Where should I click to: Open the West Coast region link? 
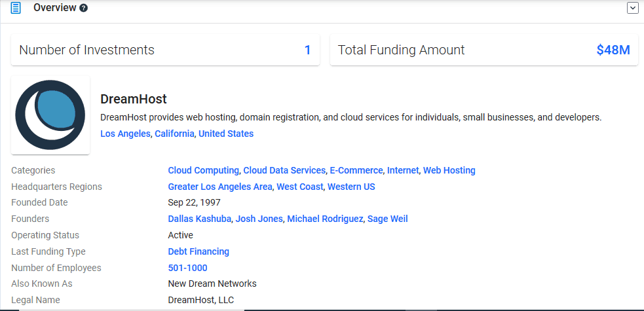[x=300, y=187]
